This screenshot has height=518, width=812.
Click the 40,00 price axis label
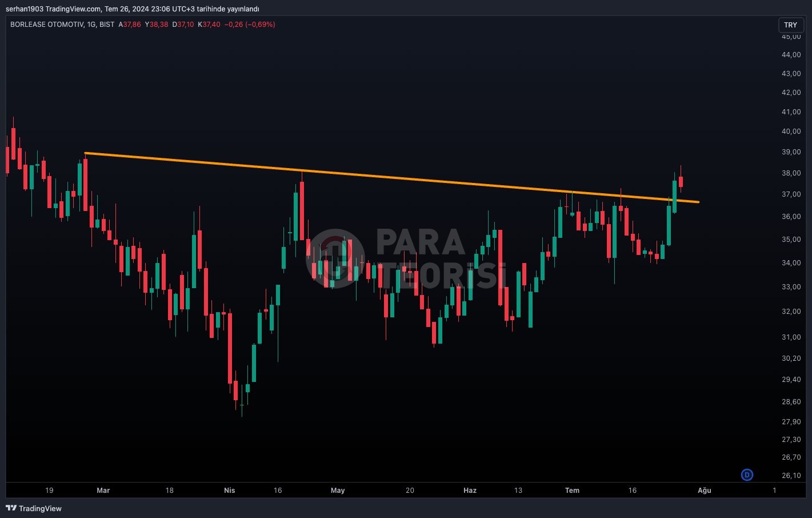click(791, 132)
